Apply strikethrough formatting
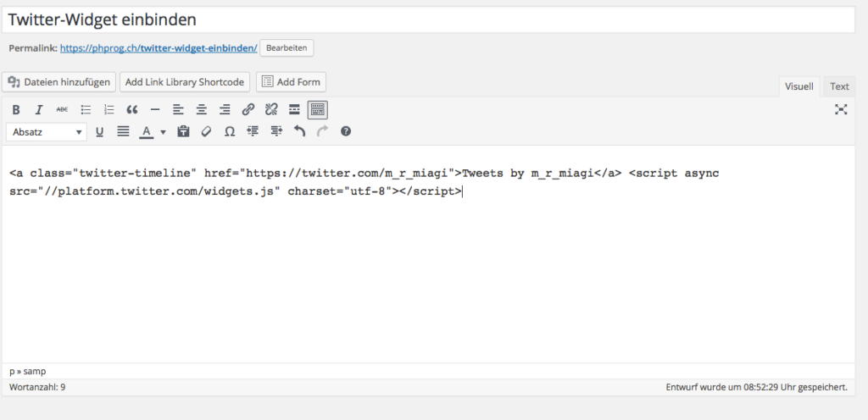The width and height of the screenshot is (868, 420). (x=62, y=110)
